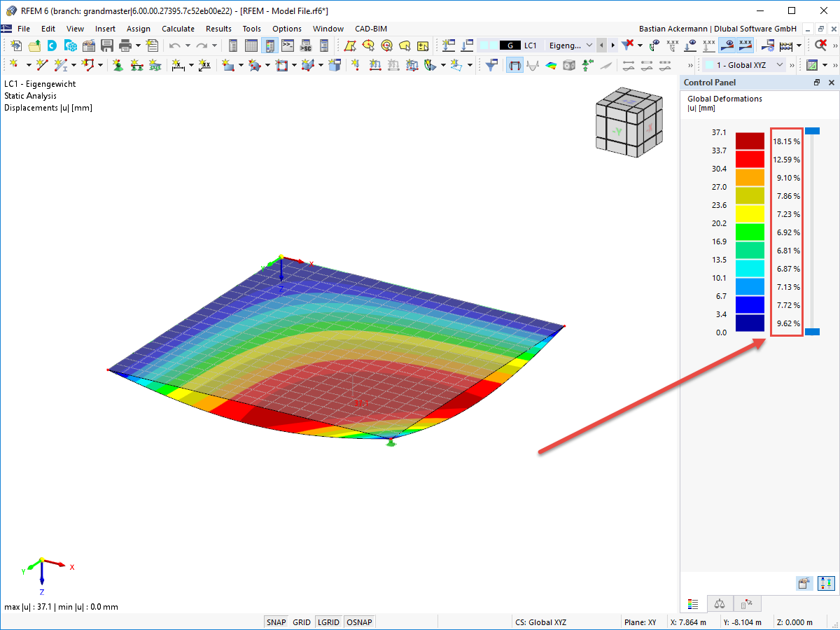Show more toolbar items before Global XYZ
The image size is (840, 630).
click(x=690, y=65)
